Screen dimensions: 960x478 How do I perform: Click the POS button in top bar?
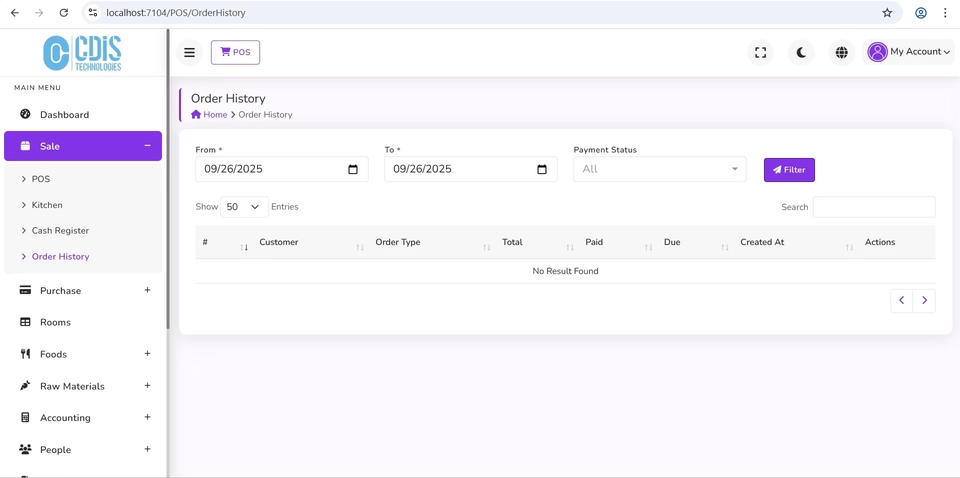pos(235,53)
